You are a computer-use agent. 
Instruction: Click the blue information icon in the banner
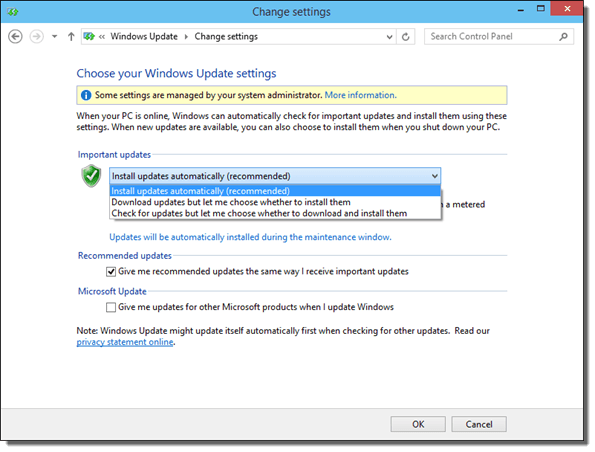pos(86,95)
